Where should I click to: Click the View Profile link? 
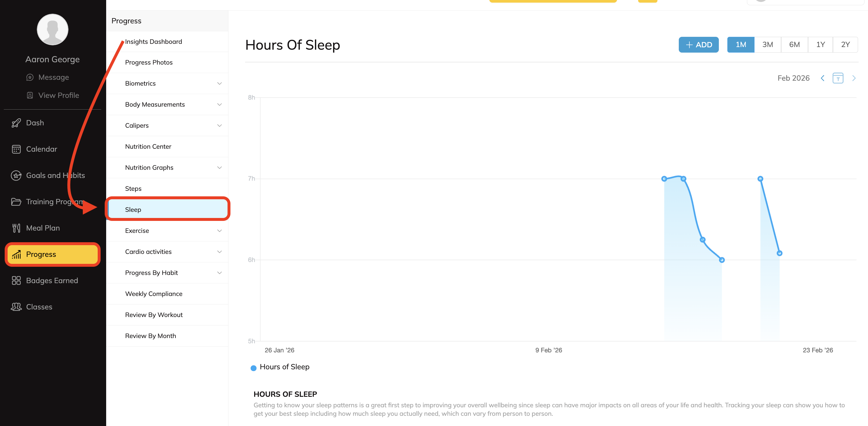(x=58, y=95)
